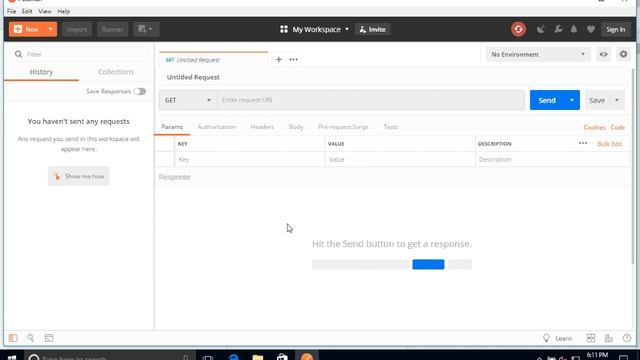Image resolution: width=640 pixels, height=360 pixels.
Task: Open params column options three-dots
Action: [x=583, y=143]
